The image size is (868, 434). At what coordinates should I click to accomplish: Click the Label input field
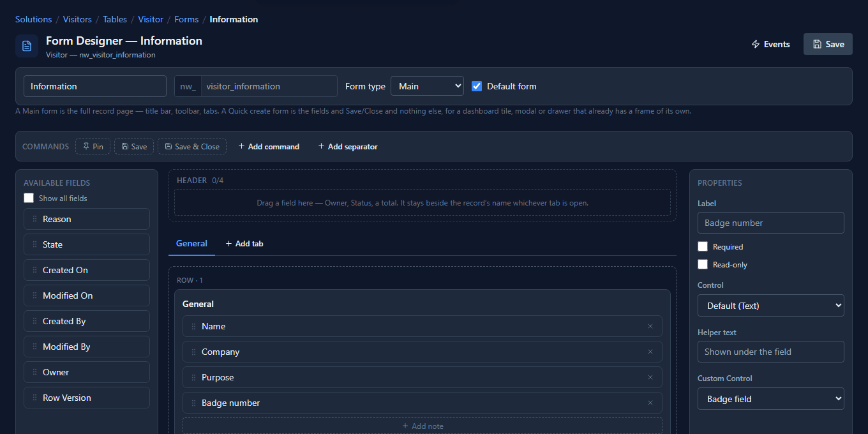[771, 223]
